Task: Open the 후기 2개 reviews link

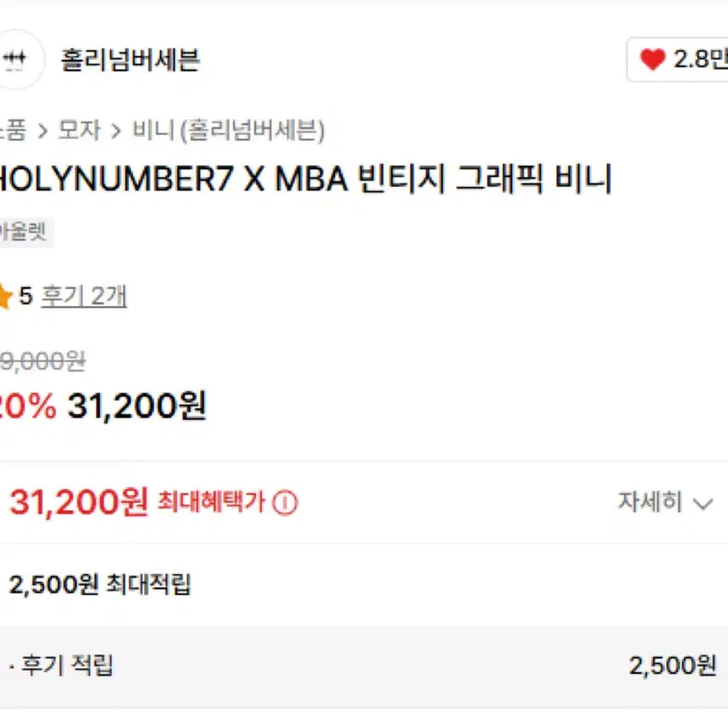Action: point(84,297)
